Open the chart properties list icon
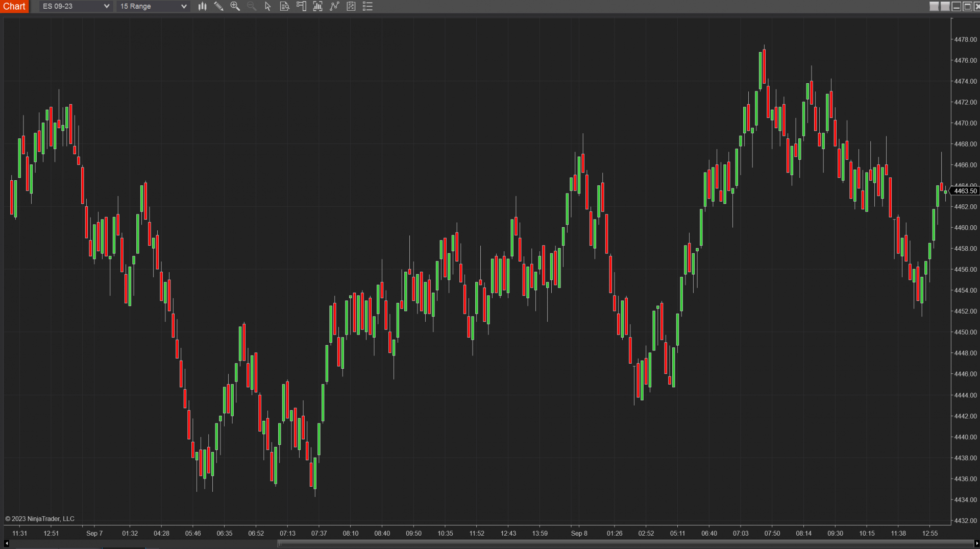Screen dimensions: 980x549 point(367,6)
